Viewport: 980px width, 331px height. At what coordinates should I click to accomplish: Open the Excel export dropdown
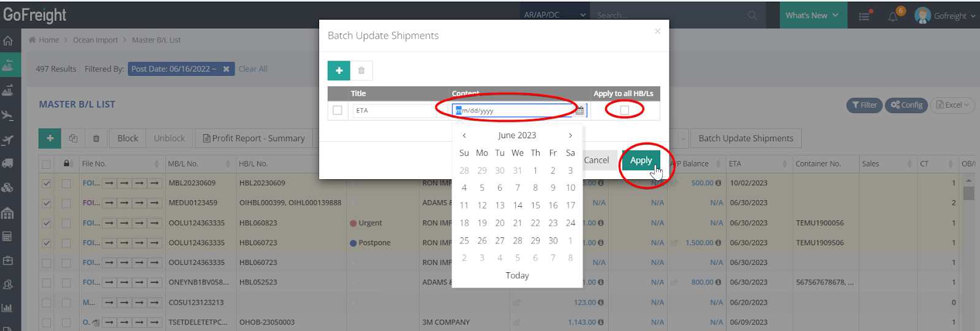953,105
